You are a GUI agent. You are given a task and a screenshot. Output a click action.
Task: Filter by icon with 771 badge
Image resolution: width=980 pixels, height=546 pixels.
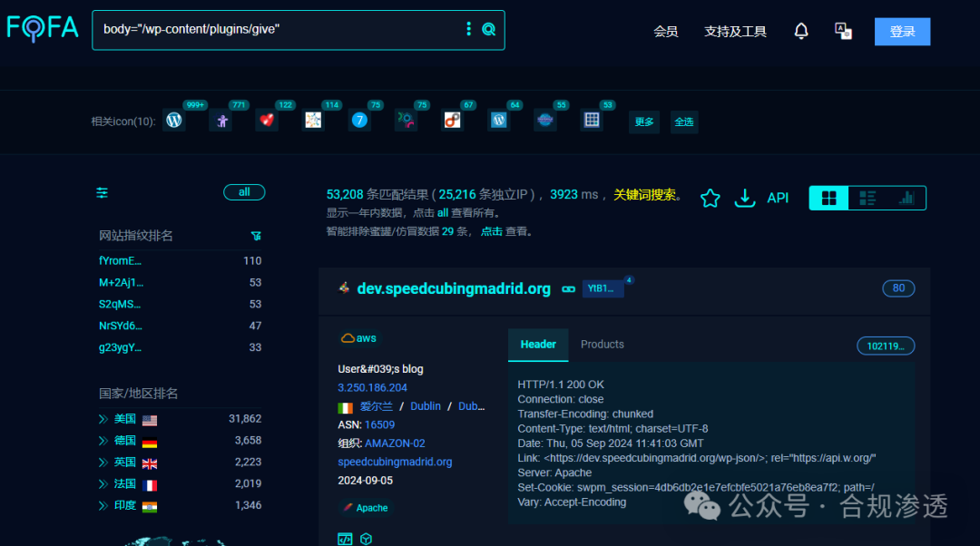pyautogui.click(x=222, y=121)
